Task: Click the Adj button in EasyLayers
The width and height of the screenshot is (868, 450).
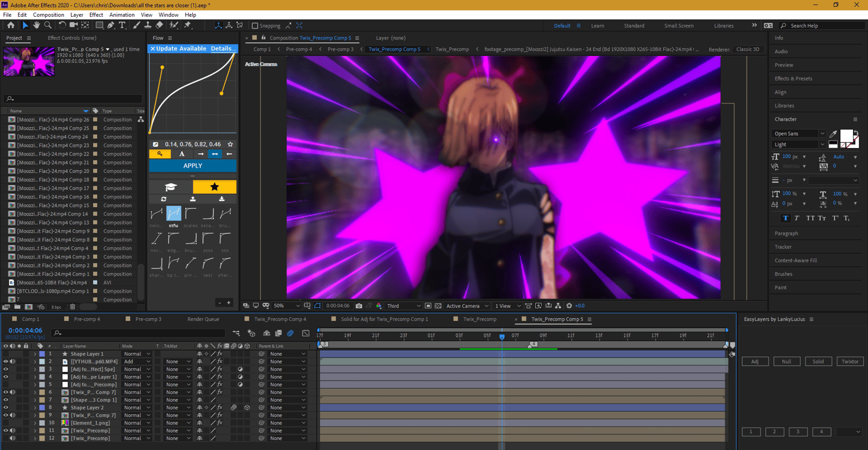Action: (x=755, y=362)
